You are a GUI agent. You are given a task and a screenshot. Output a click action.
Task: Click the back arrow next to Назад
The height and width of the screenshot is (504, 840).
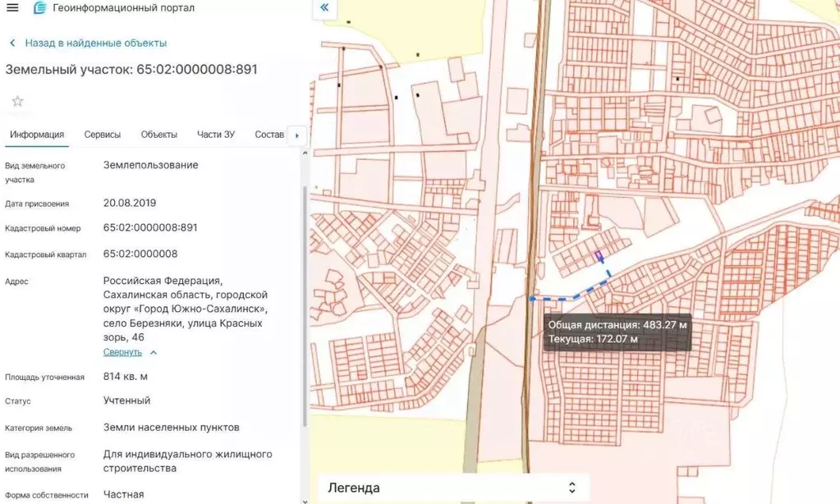pos(11,42)
